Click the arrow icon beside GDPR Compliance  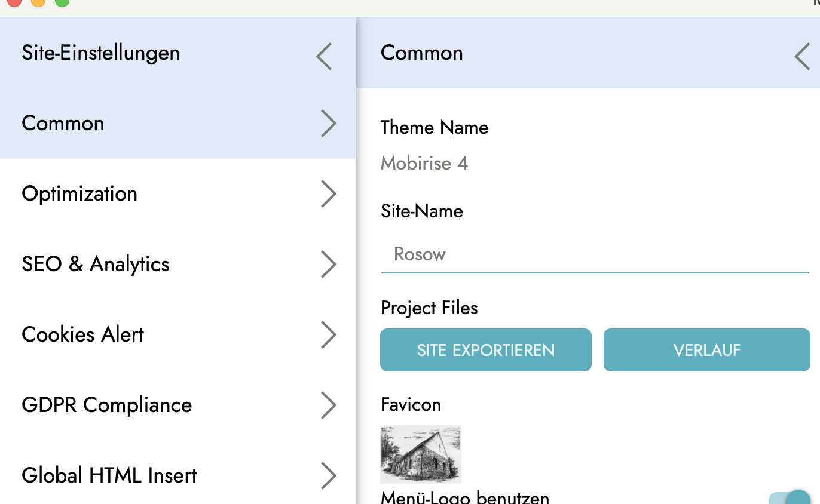coord(328,405)
